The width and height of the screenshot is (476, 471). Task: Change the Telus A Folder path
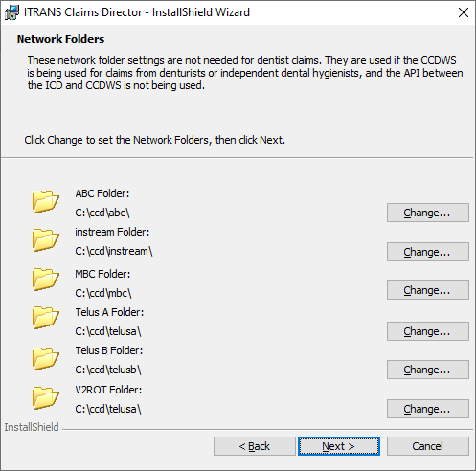pyautogui.click(x=428, y=331)
